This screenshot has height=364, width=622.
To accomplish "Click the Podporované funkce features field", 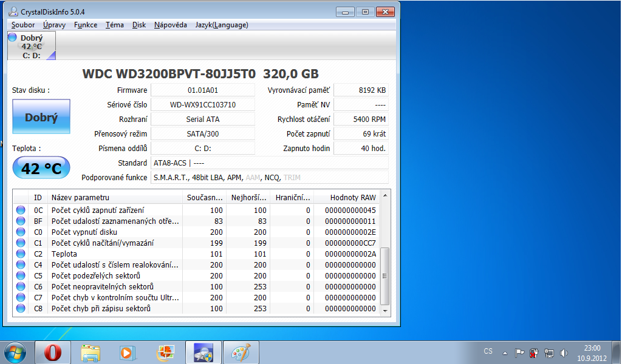I will (x=269, y=177).
